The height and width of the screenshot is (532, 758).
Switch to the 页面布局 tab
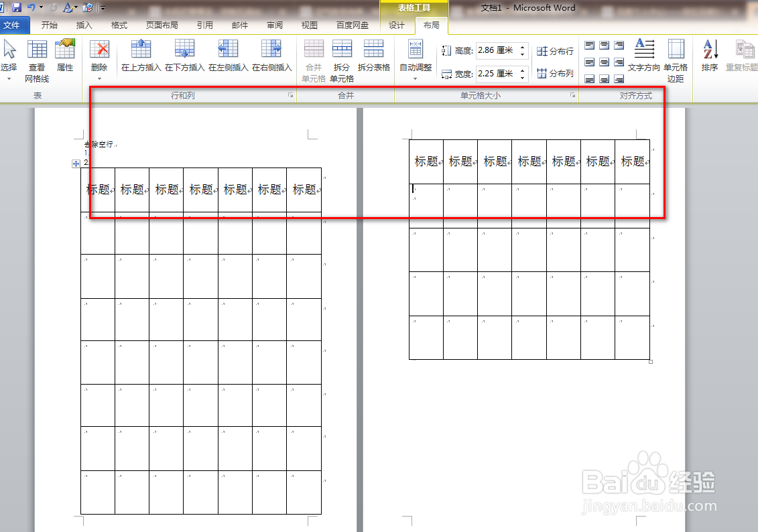(x=162, y=25)
